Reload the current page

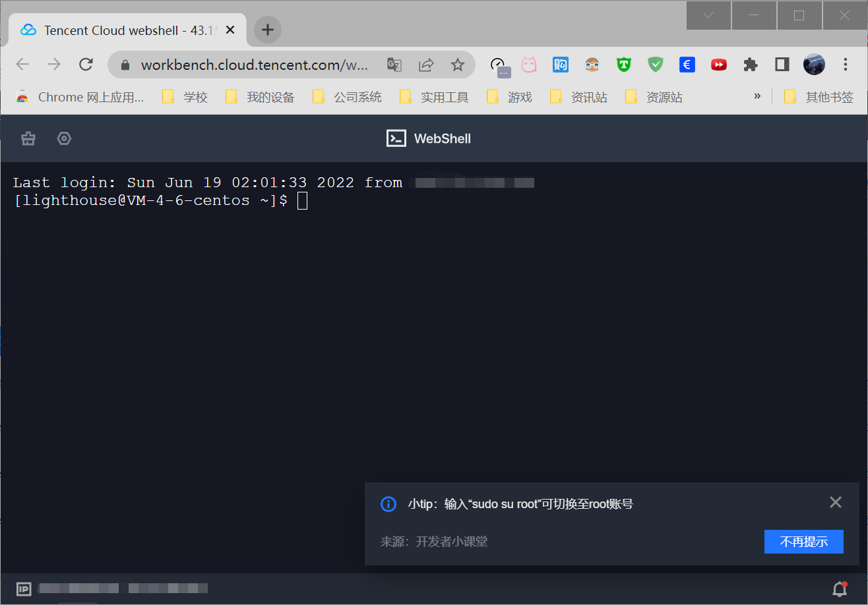86,64
